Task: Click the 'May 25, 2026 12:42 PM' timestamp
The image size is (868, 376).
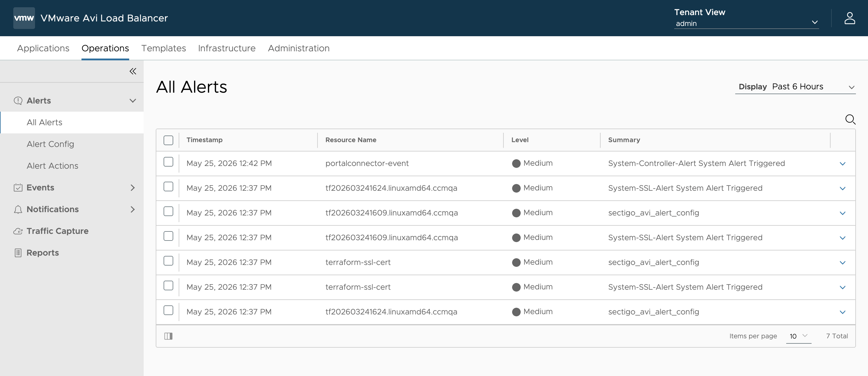Action: 229,163
